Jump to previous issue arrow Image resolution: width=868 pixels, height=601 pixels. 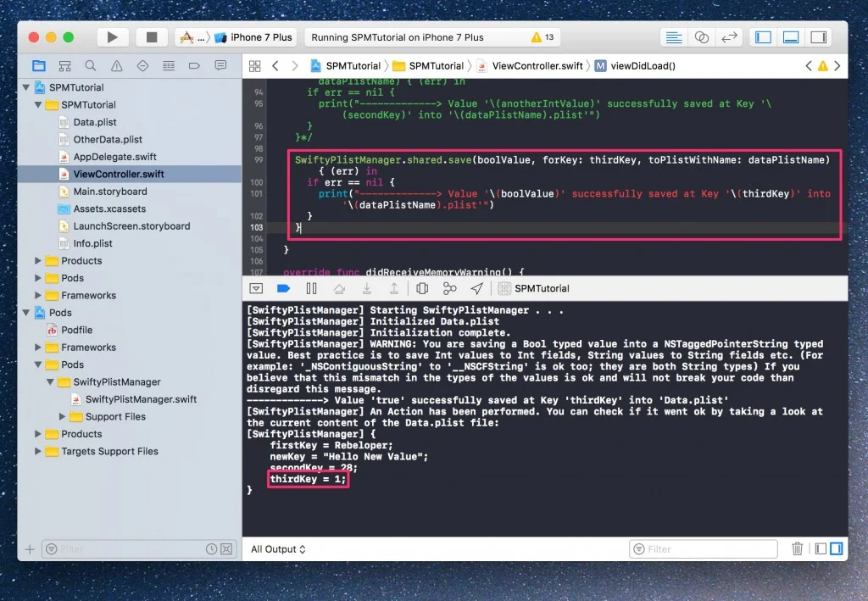point(809,66)
